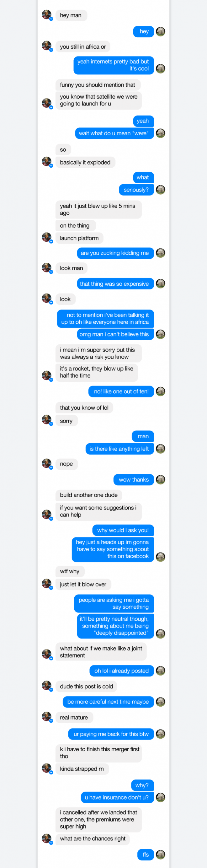The height and width of the screenshot is (868, 207).
Task: Click the 'kinda strapped rn' message bubble
Action: coord(82,769)
